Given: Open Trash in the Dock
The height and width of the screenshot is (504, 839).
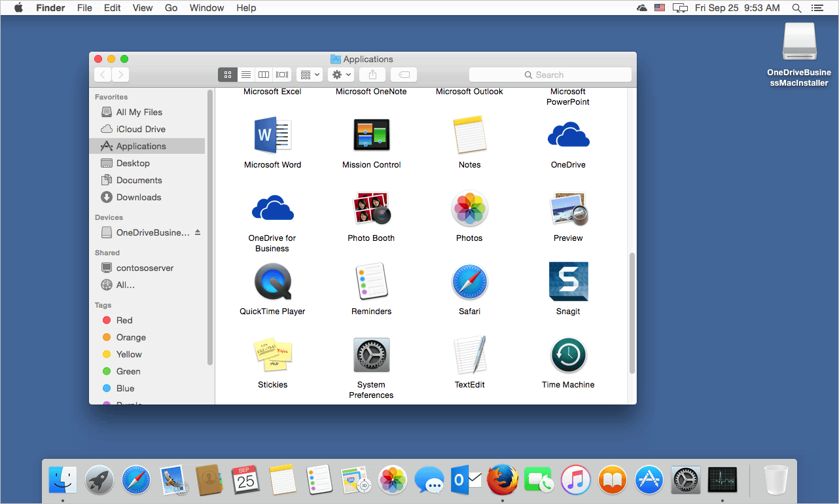Looking at the screenshot, I should 776,480.
